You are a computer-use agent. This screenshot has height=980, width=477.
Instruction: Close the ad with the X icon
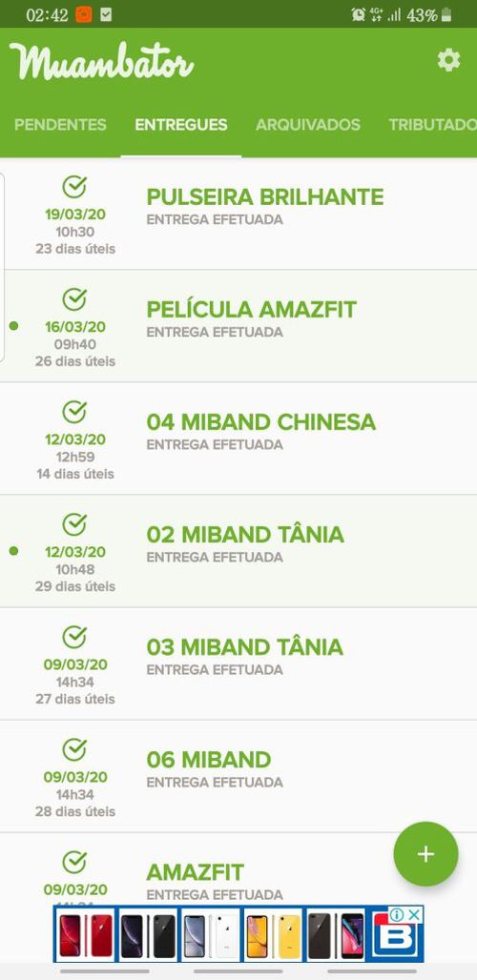[x=414, y=915]
